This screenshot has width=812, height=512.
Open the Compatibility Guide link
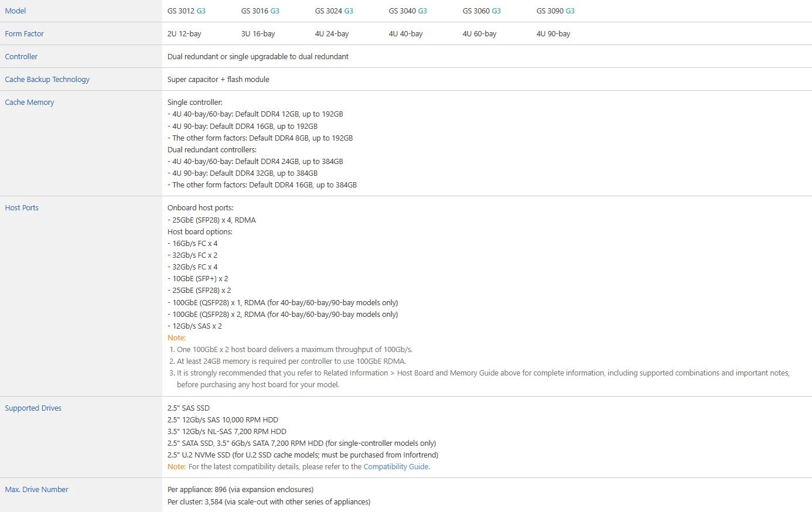(x=396, y=467)
